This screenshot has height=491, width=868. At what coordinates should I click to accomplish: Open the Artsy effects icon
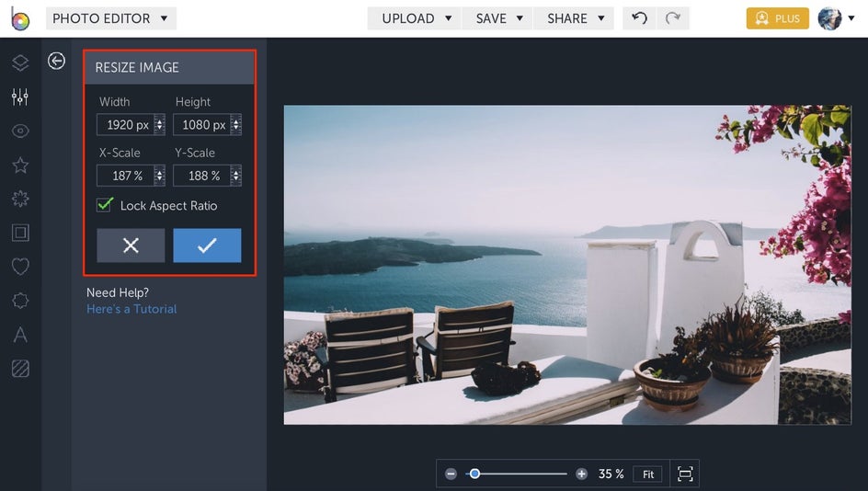[x=20, y=199]
